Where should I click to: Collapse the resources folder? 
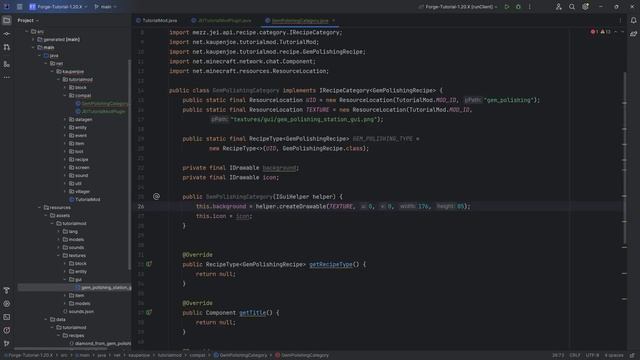pos(40,207)
